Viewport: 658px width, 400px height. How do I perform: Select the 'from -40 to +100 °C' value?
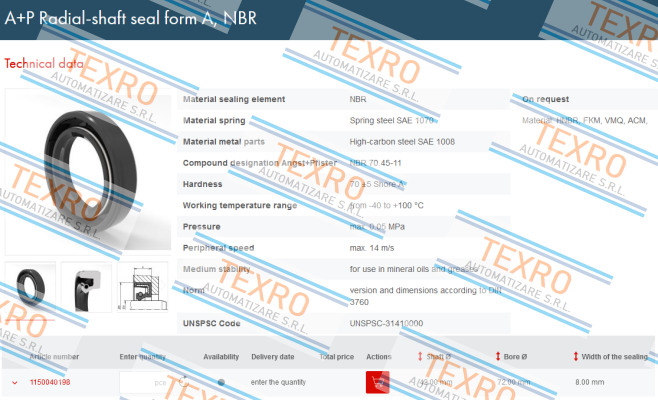click(386, 205)
